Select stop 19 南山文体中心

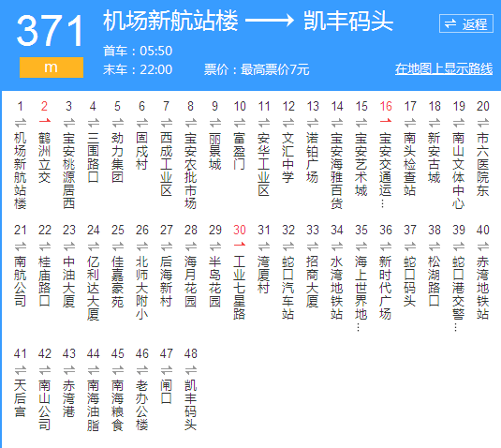coord(459,171)
